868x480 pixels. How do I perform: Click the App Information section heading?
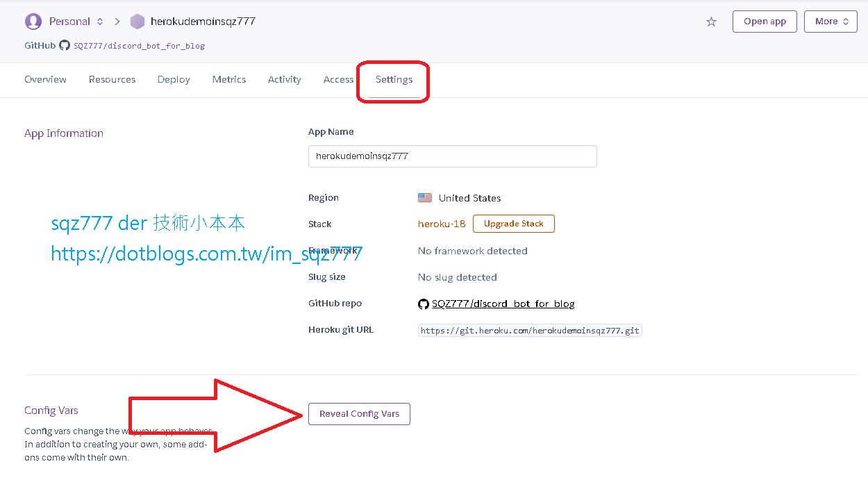pyautogui.click(x=64, y=133)
